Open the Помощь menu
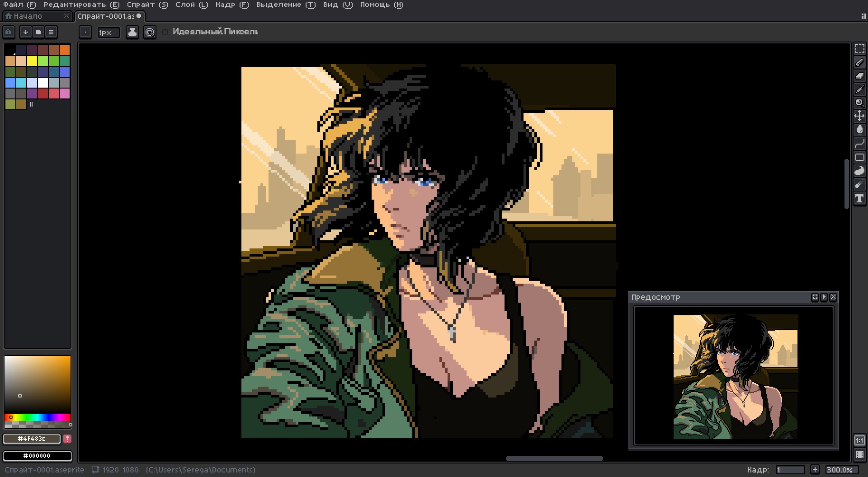 pos(382,5)
